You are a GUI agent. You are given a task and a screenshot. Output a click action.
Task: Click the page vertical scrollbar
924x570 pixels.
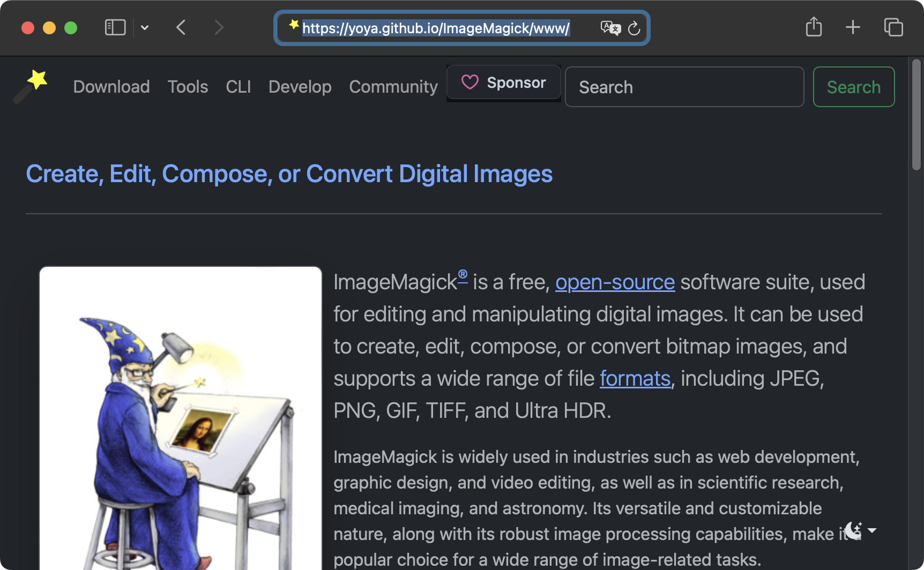click(x=916, y=115)
